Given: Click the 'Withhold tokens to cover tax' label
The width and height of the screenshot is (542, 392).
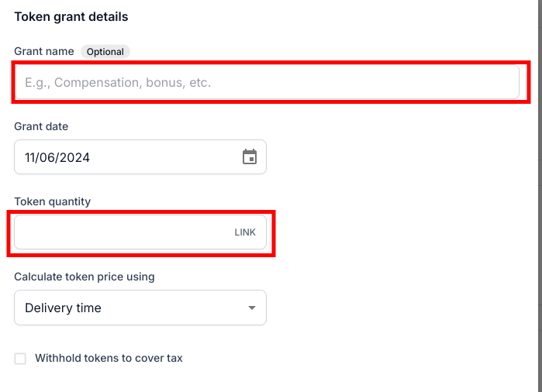Looking at the screenshot, I should (109, 358).
